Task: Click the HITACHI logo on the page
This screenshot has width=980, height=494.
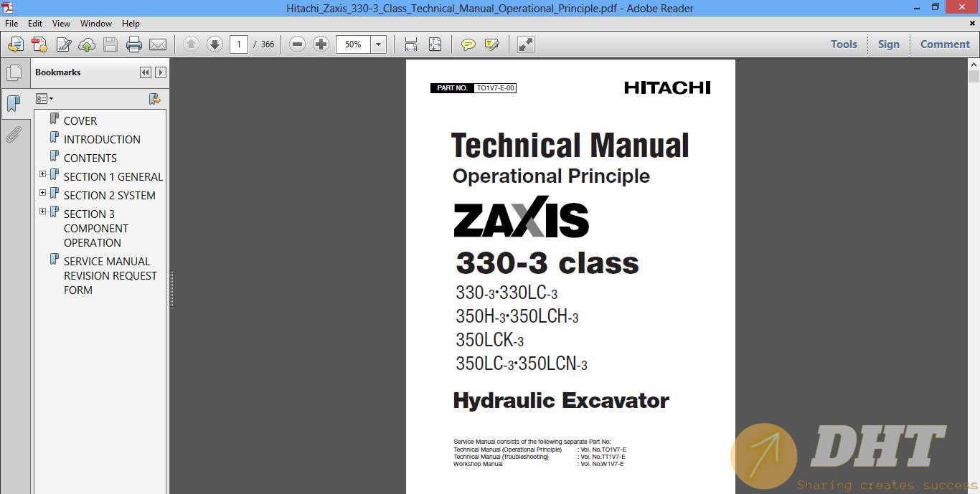Action: (x=667, y=87)
